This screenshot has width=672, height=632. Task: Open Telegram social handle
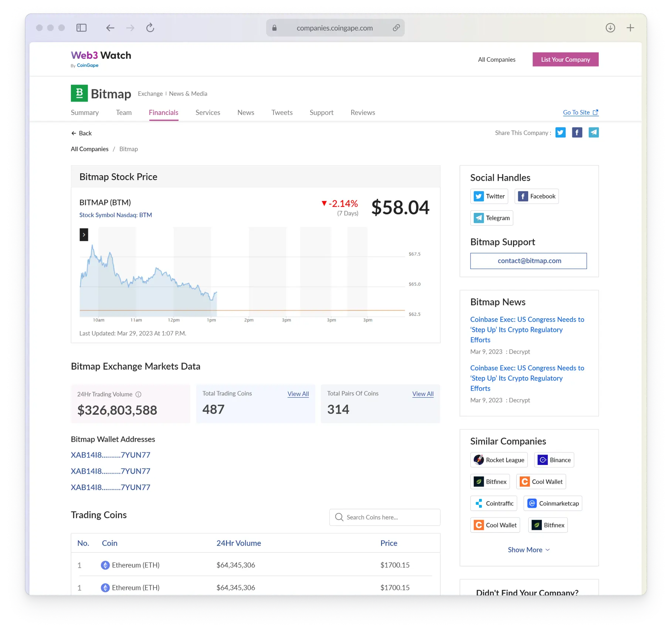point(492,218)
